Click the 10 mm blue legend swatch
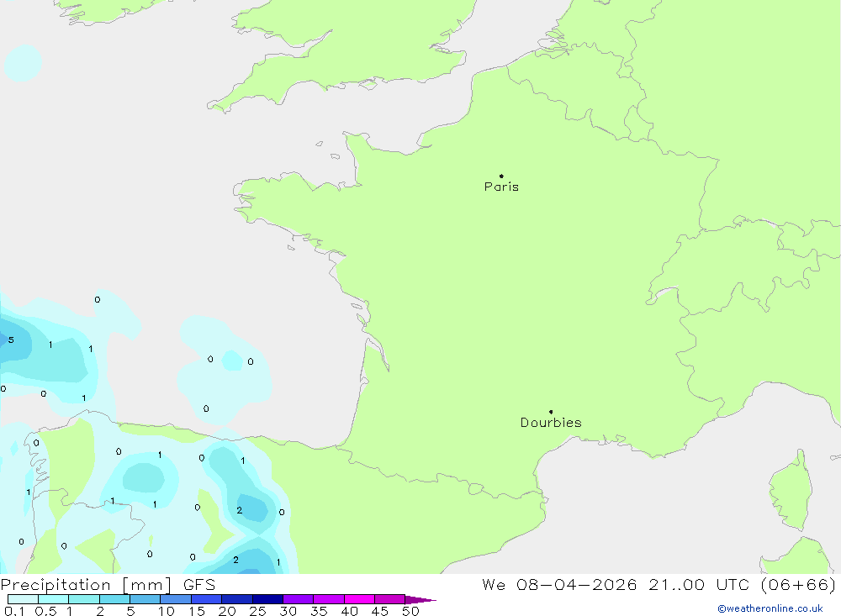 pyautogui.click(x=176, y=599)
